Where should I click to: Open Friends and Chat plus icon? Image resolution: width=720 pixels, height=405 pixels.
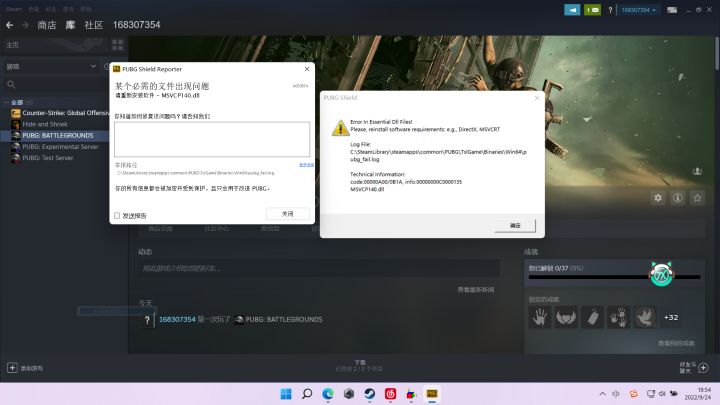coord(703,368)
